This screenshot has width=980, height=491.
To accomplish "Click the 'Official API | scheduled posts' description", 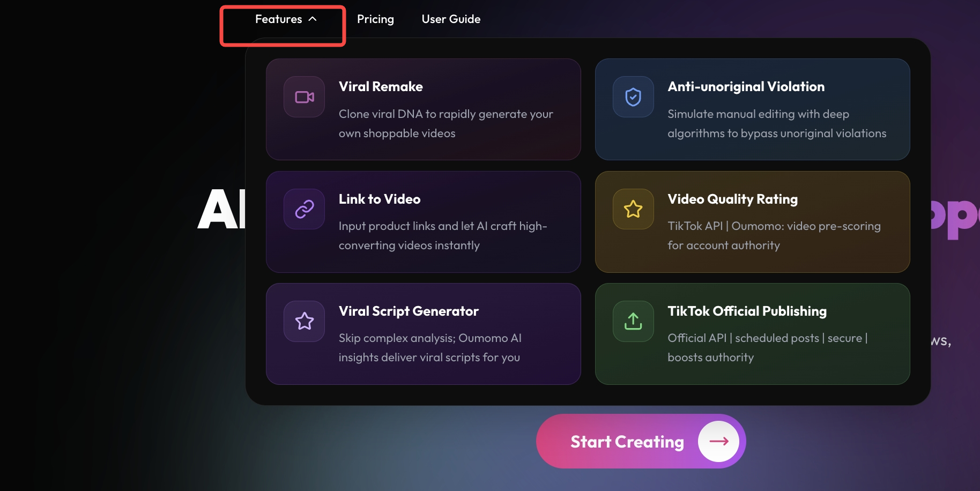I will (x=768, y=348).
